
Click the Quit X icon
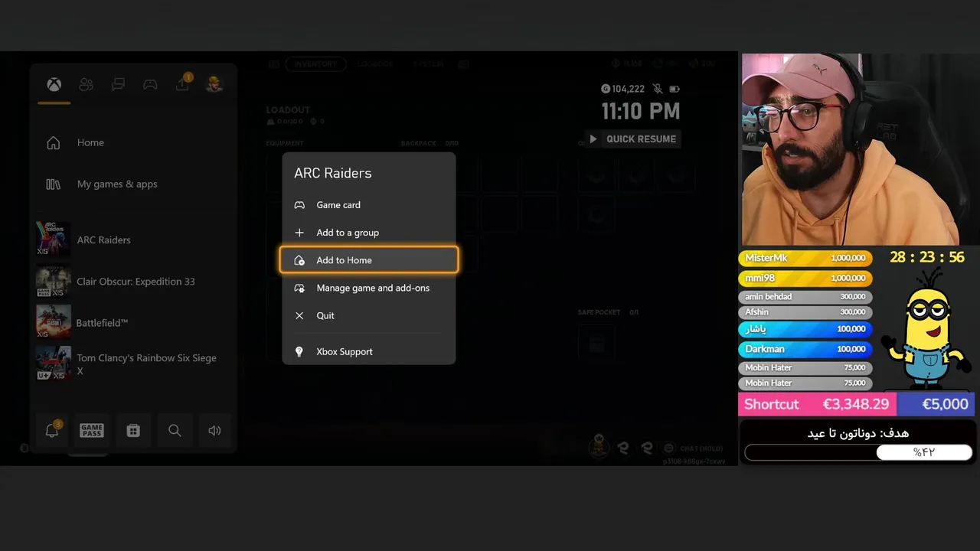(299, 315)
